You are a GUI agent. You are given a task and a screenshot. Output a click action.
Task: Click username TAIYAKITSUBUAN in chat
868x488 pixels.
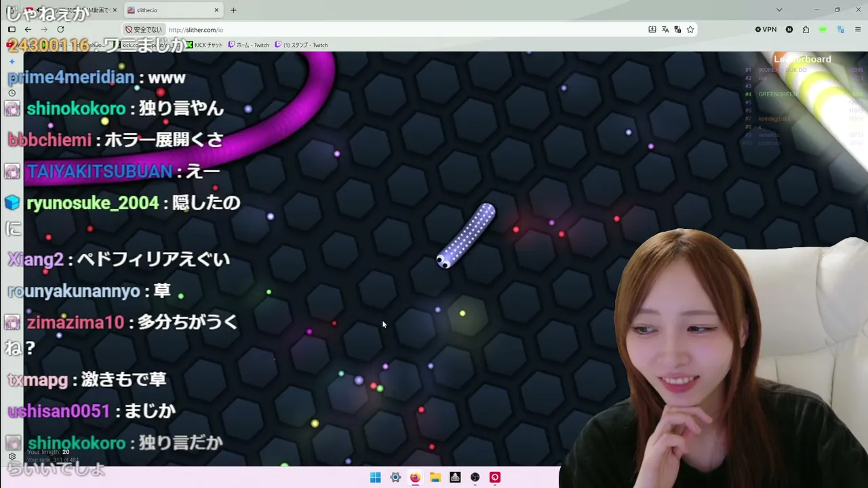point(100,171)
